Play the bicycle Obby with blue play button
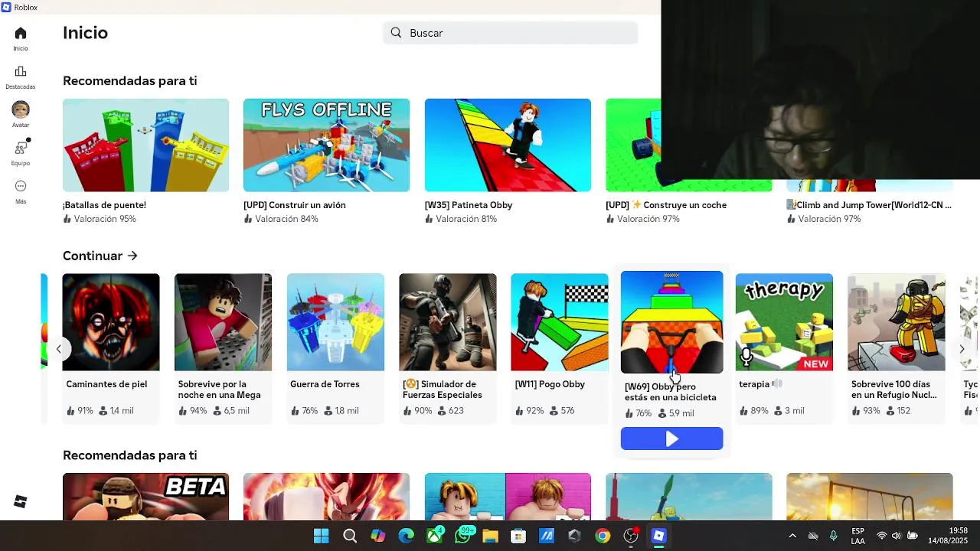Screen dimensions: 980x551 [x=671, y=439]
